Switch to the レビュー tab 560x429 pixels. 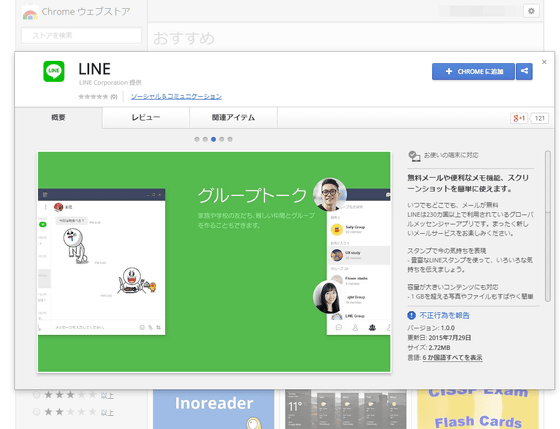[x=146, y=118]
